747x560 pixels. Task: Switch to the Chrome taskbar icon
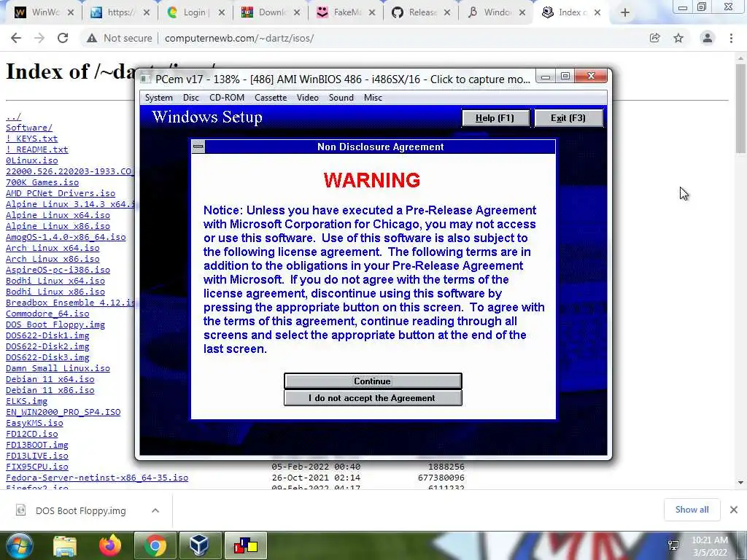click(x=155, y=545)
